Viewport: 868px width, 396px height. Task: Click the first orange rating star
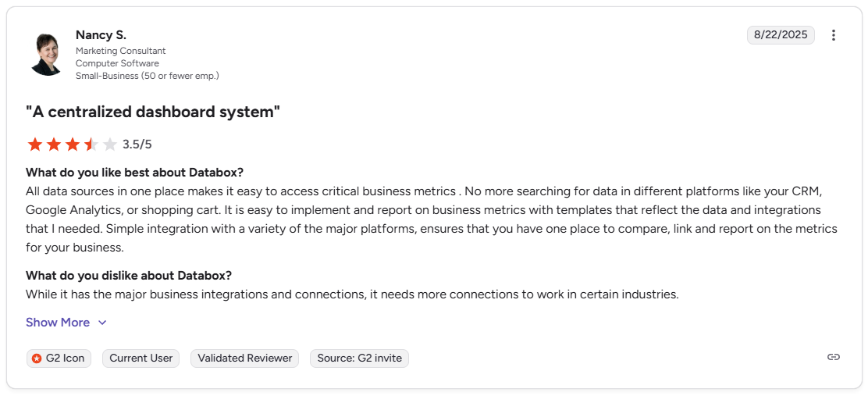coord(35,144)
